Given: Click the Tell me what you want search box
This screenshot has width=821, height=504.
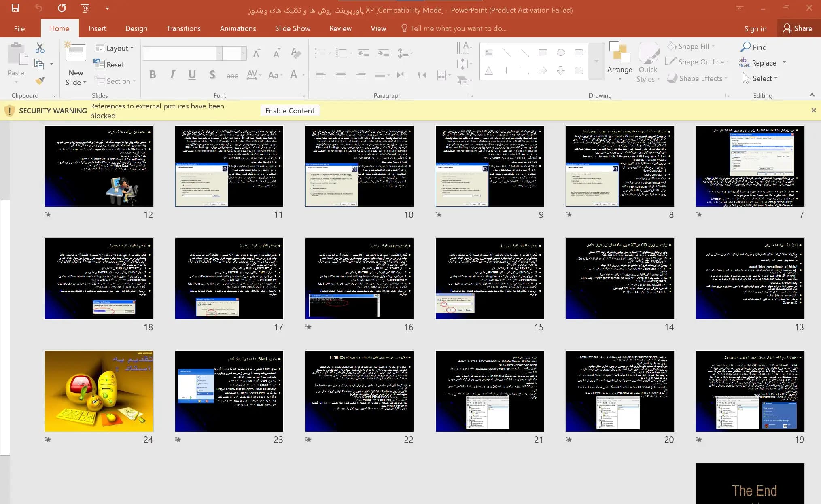Looking at the screenshot, I should pos(454,28).
